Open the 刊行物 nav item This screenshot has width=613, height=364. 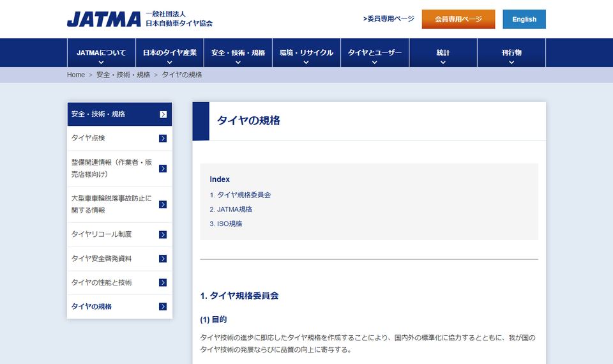click(x=511, y=53)
